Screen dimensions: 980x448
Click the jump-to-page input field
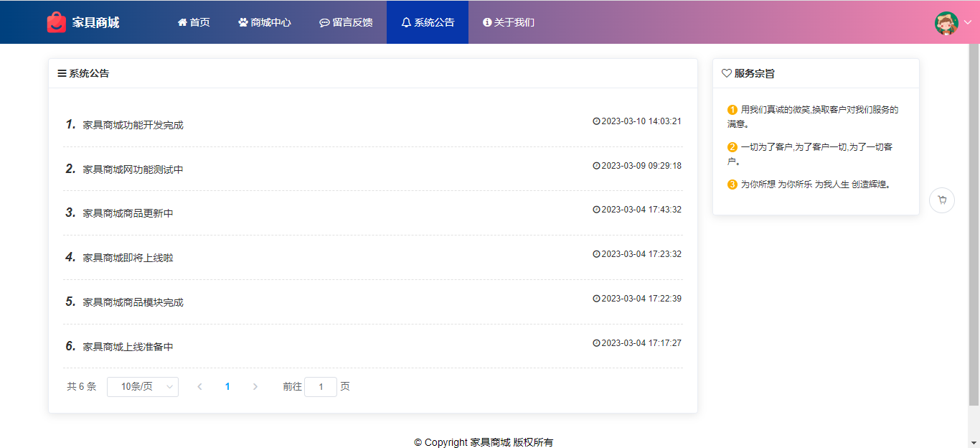321,387
